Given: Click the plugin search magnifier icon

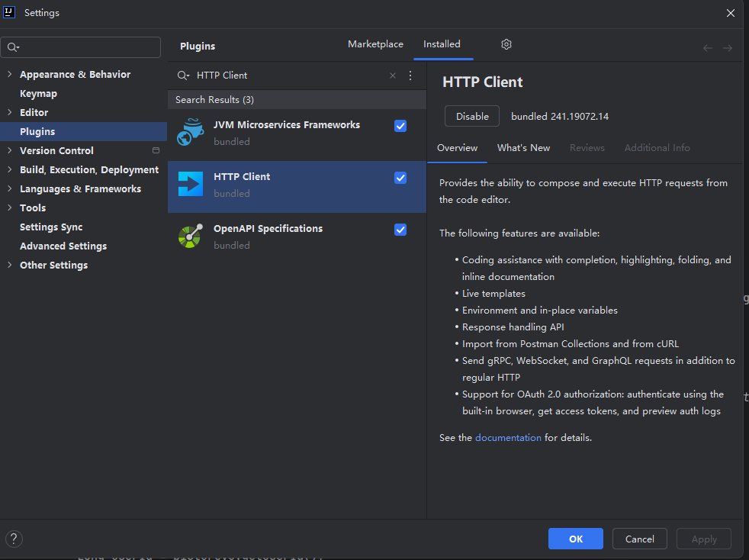Looking at the screenshot, I should pyautogui.click(x=183, y=76).
